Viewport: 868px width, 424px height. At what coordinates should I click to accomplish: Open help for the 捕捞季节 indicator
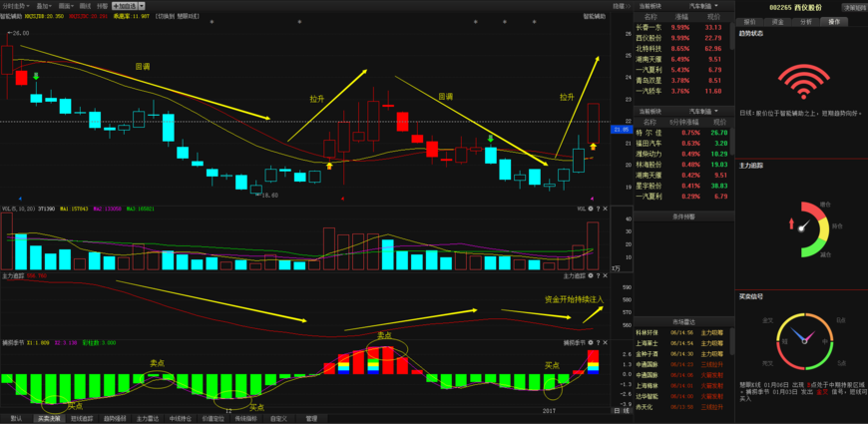pyautogui.click(x=598, y=342)
